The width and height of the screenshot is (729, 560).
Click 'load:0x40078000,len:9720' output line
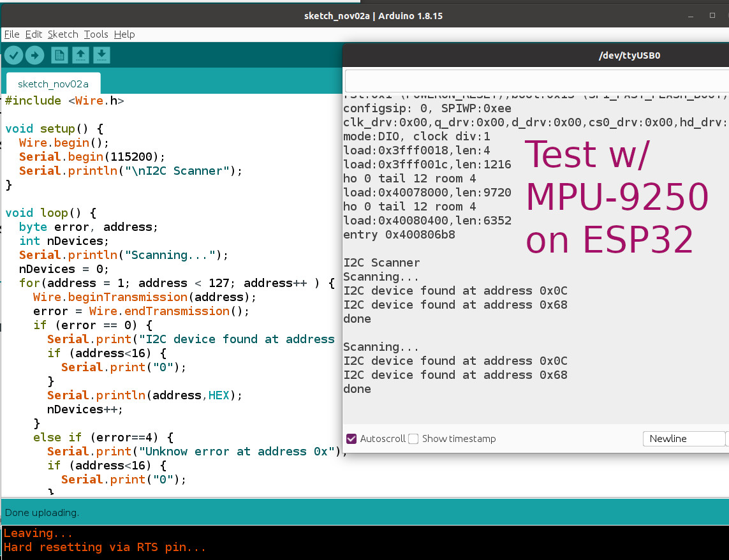[x=427, y=193]
